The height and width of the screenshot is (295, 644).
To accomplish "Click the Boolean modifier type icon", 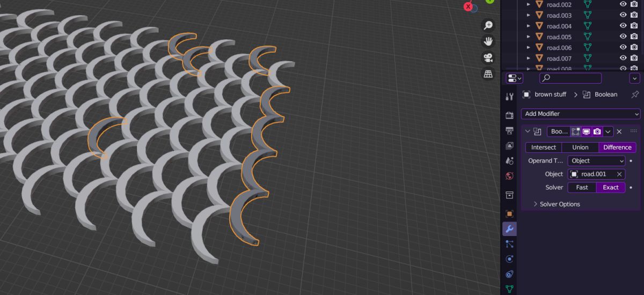I will point(537,131).
